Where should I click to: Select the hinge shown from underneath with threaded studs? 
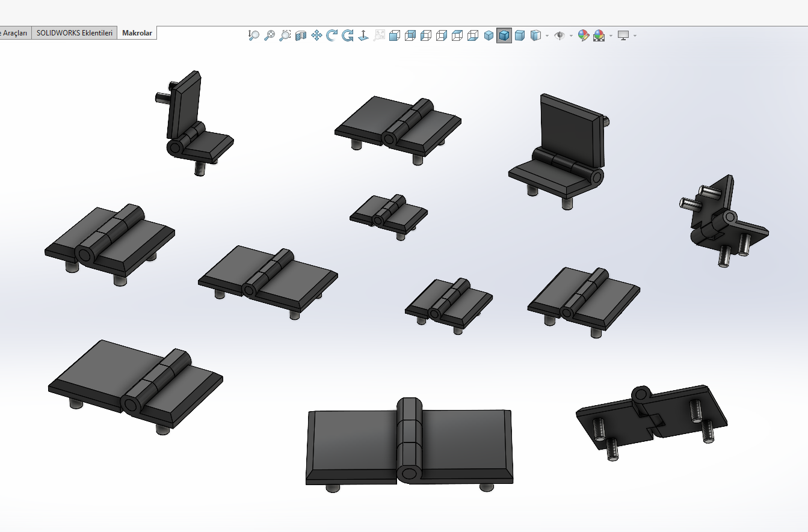pyautogui.click(x=652, y=422)
